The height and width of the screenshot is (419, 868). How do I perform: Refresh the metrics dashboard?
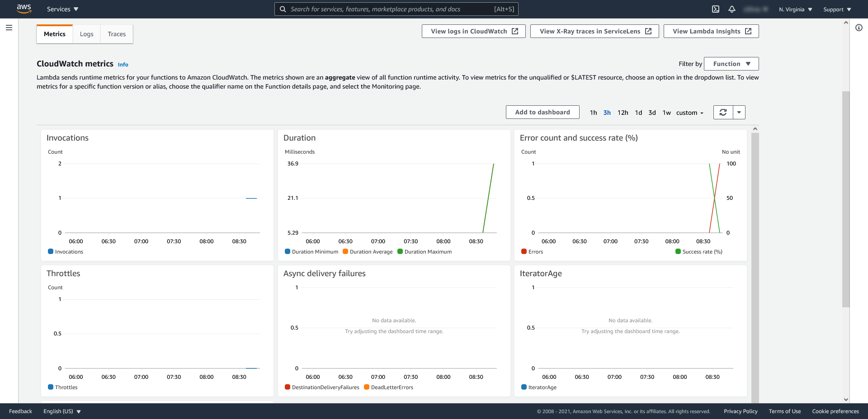click(x=723, y=112)
